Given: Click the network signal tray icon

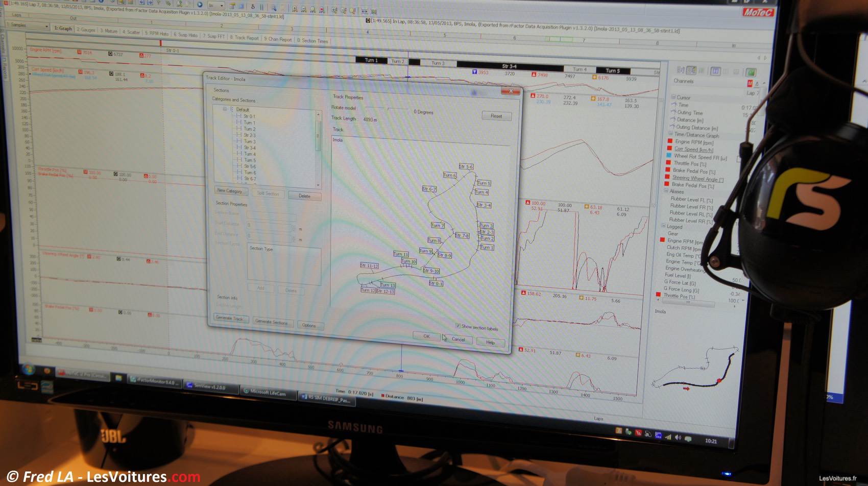Looking at the screenshot, I should 668,437.
